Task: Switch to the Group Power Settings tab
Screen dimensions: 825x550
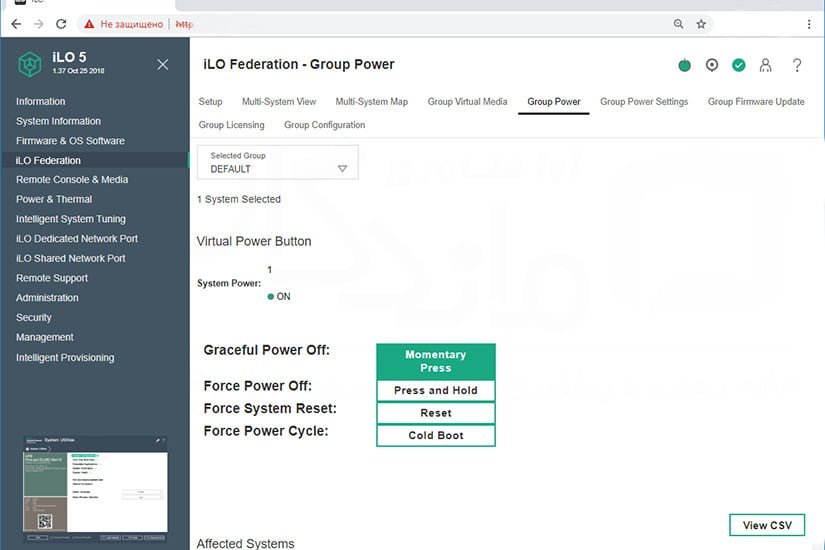Action: [x=643, y=102]
